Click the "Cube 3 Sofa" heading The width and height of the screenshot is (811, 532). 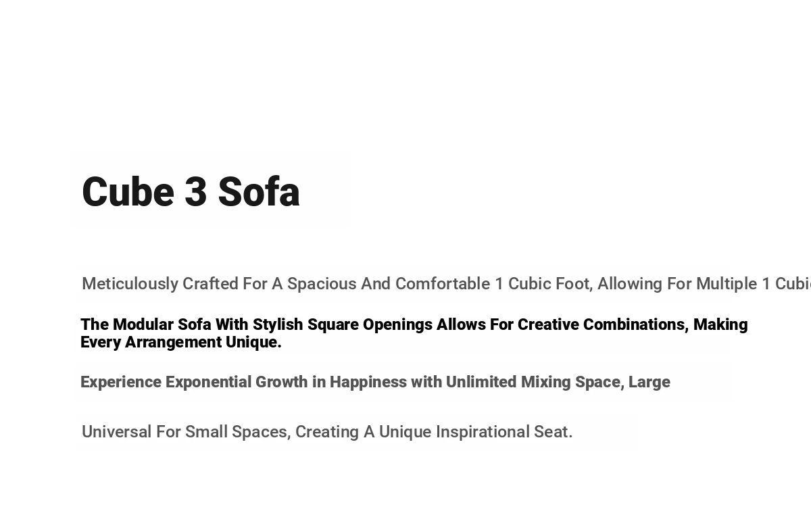[191, 192]
